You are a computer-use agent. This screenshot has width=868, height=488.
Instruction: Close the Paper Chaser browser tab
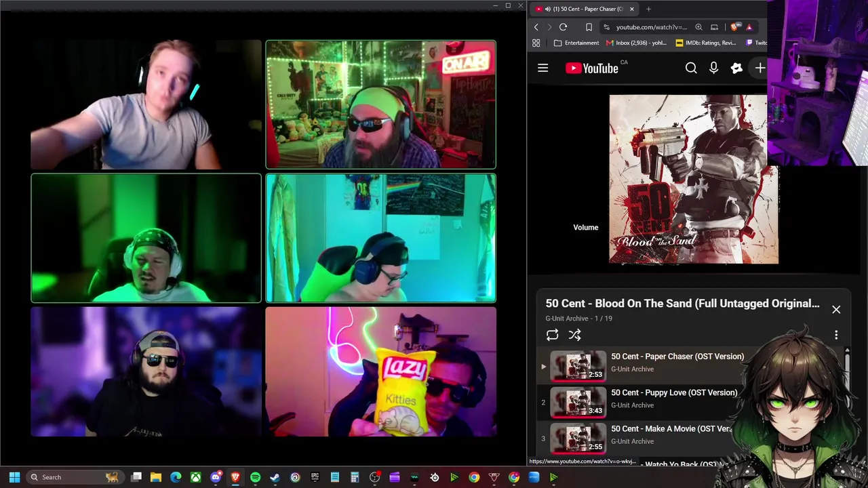(x=631, y=9)
